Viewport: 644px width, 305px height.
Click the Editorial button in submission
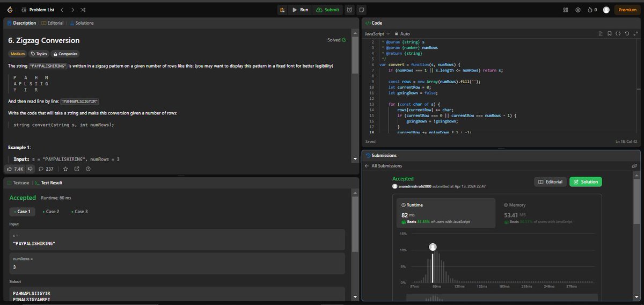coord(550,182)
